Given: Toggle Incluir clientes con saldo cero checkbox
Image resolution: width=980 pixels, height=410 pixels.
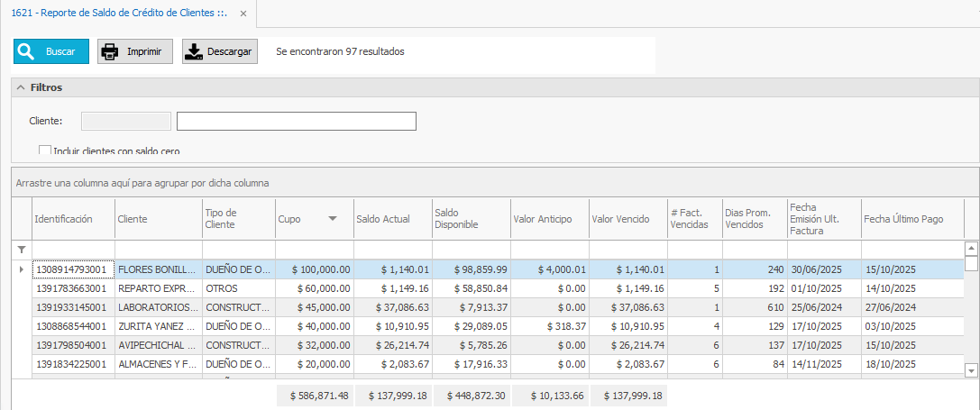Looking at the screenshot, I should [45, 150].
